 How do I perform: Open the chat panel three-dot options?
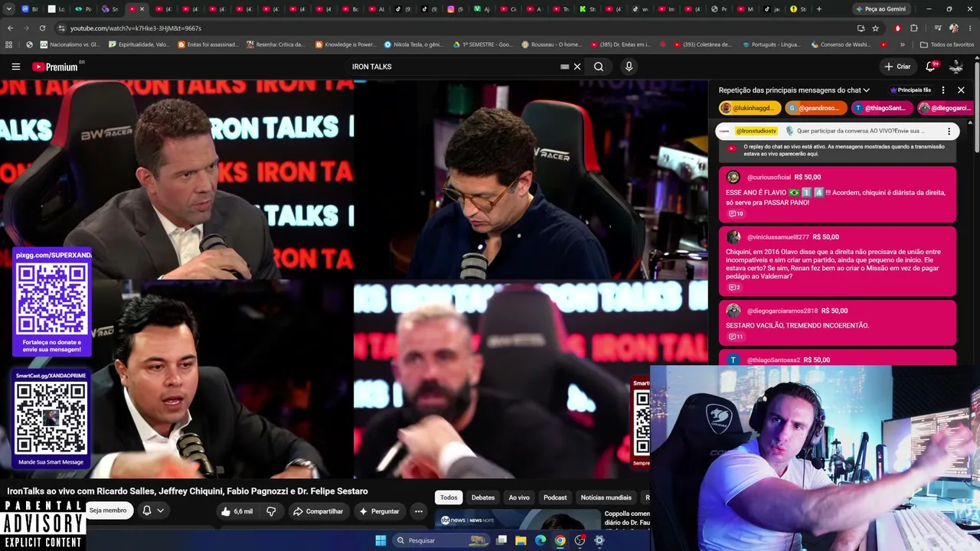click(x=943, y=90)
